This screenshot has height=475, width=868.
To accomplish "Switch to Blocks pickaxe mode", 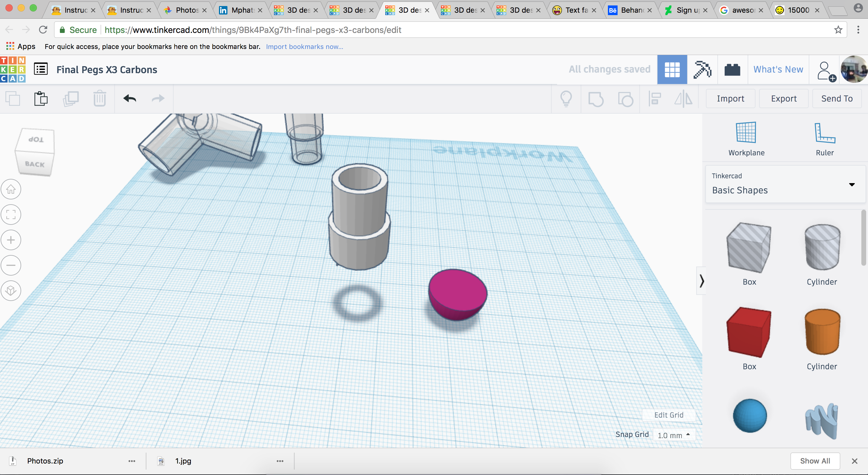I will click(x=702, y=70).
